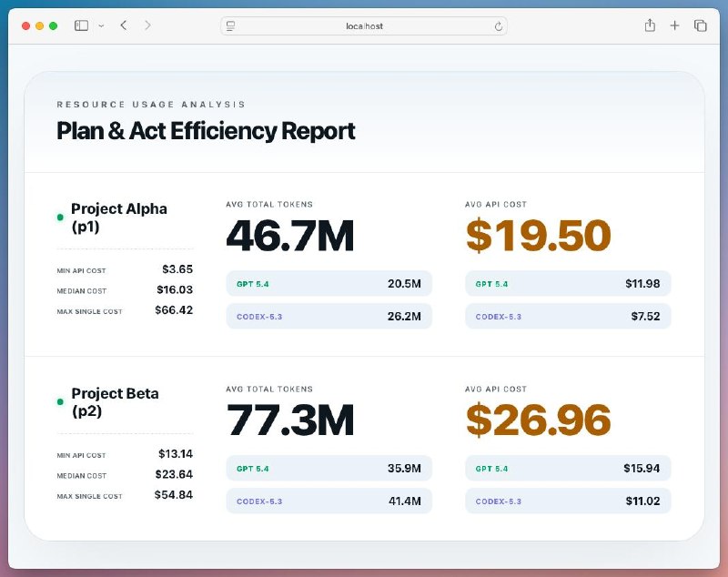Select Project Beta GPT 5.4 35.9M pill

pos(329,469)
